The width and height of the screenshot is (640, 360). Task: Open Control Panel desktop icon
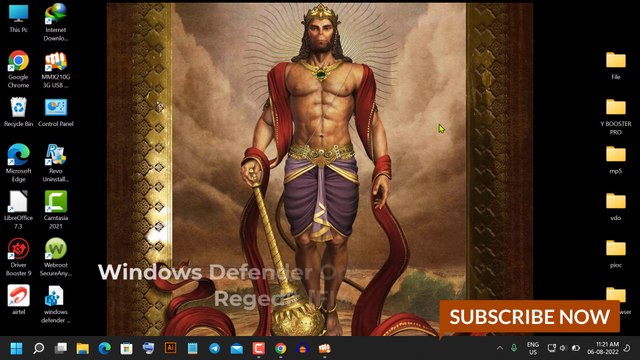[56, 112]
